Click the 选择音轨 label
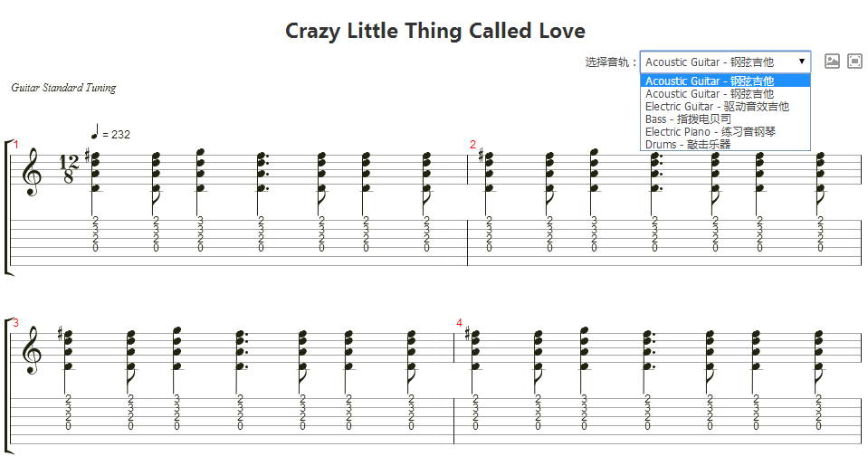The image size is (868, 456). (x=611, y=62)
